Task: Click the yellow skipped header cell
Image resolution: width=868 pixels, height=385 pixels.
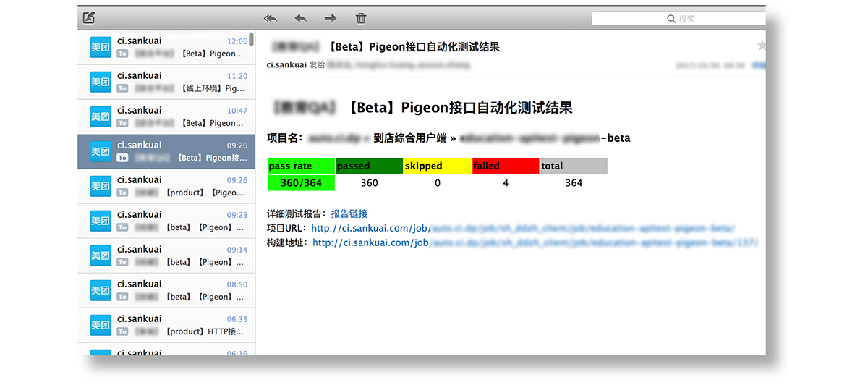Action: tap(438, 166)
